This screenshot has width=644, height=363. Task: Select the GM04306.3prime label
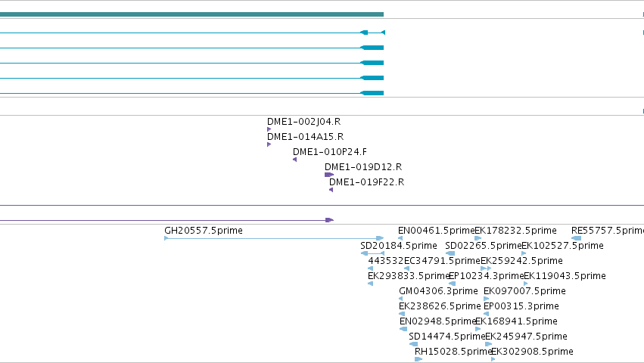click(x=439, y=291)
